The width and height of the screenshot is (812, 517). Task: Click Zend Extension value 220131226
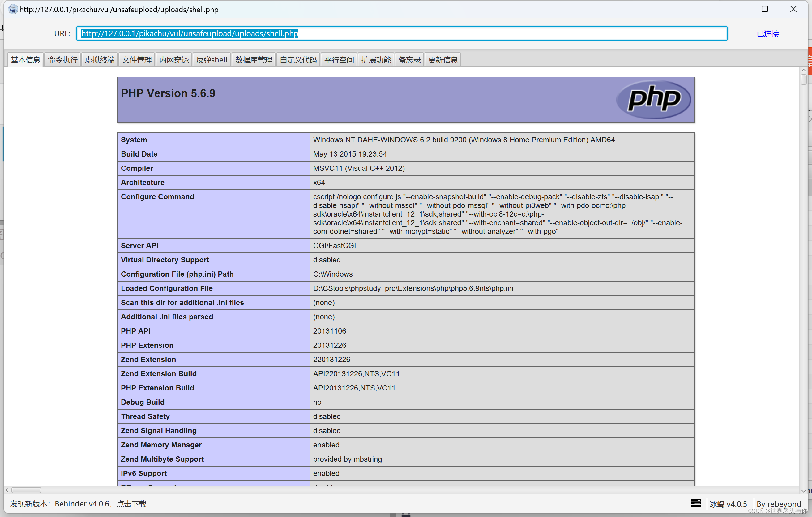point(331,359)
